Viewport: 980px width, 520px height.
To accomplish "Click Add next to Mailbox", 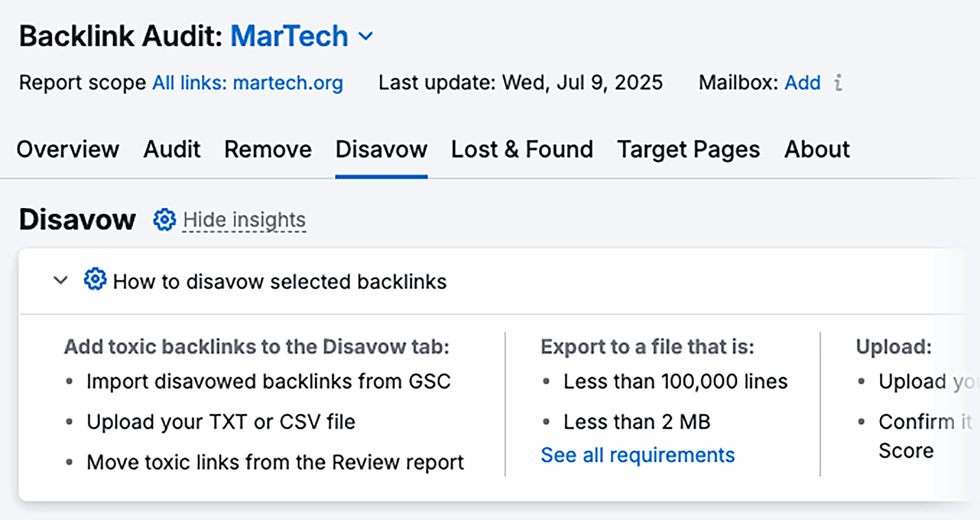I will click(x=802, y=82).
